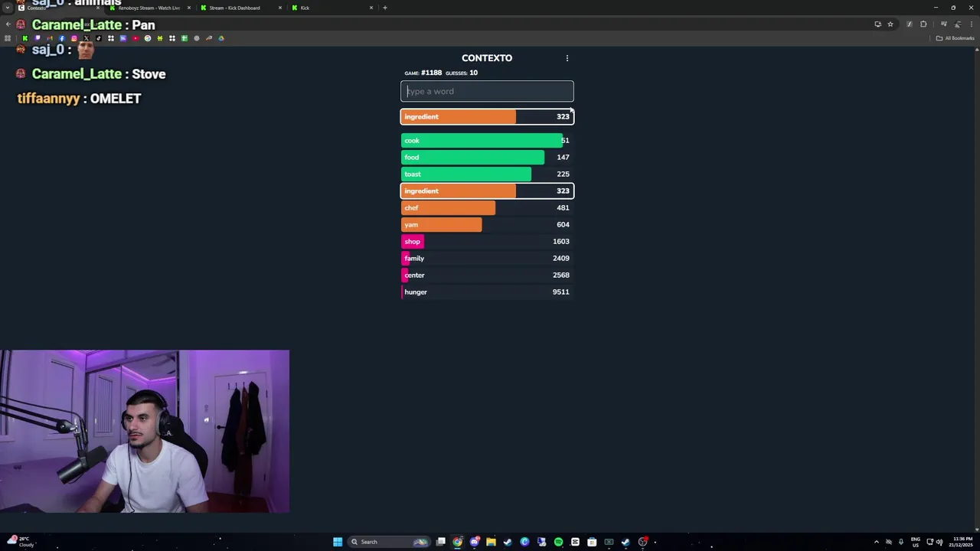
Task: Select the 'hunger' guess row
Action: pyautogui.click(x=487, y=292)
